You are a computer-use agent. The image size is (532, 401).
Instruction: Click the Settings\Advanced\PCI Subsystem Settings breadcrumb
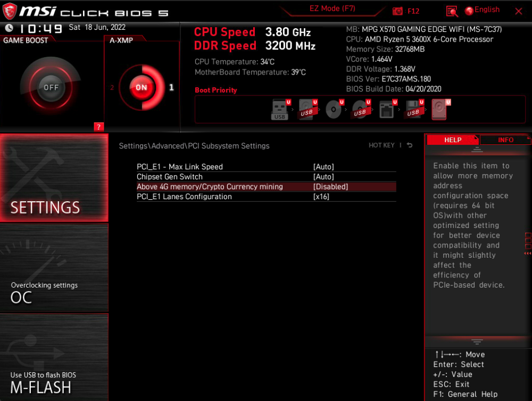pos(194,146)
